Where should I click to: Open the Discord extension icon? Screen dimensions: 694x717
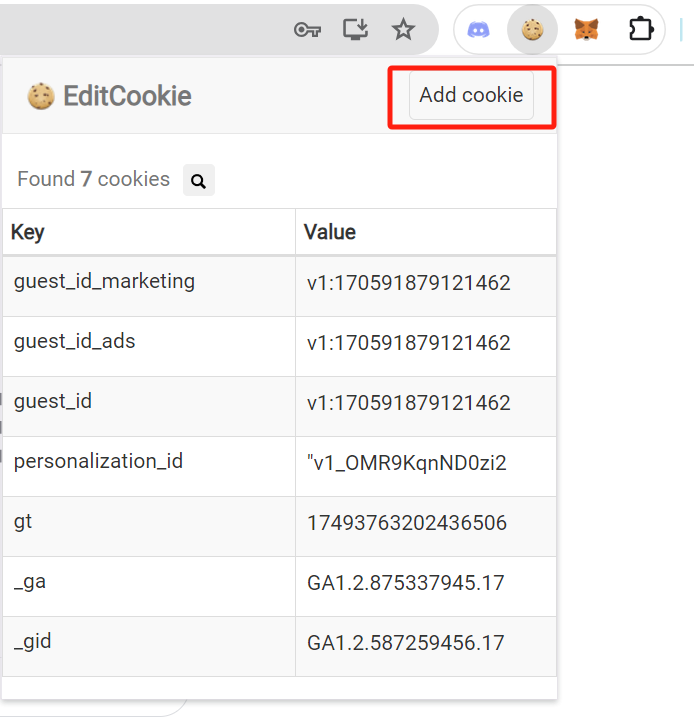click(x=479, y=30)
